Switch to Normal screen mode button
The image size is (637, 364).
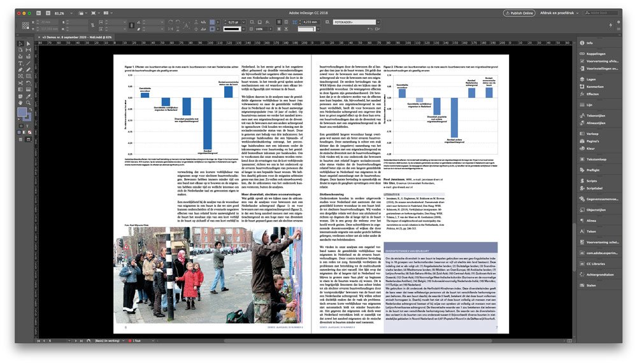coord(20,139)
